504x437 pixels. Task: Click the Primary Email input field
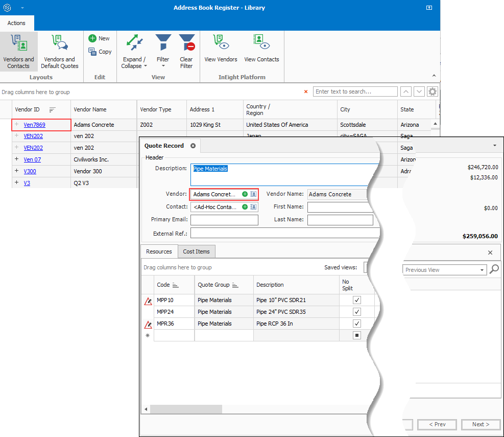click(224, 220)
